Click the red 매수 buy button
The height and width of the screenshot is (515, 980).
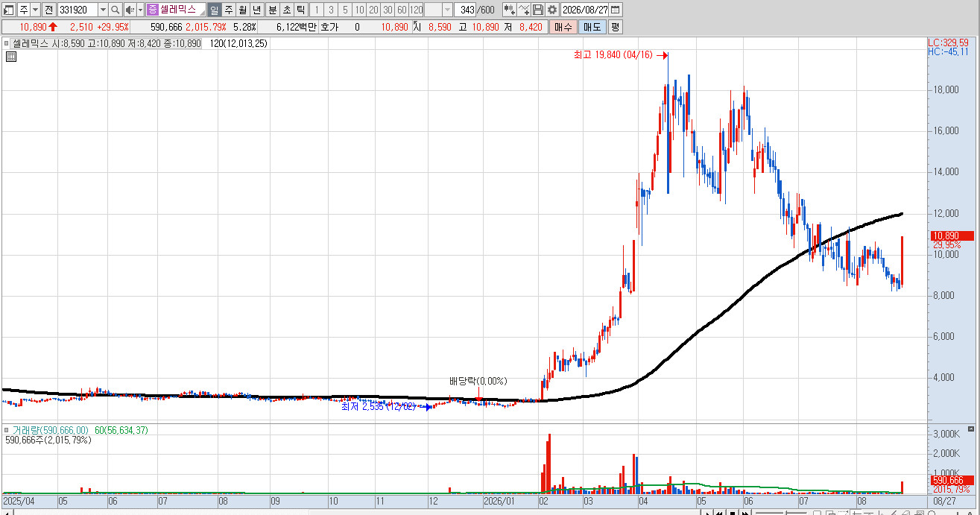(x=563, y=27)
